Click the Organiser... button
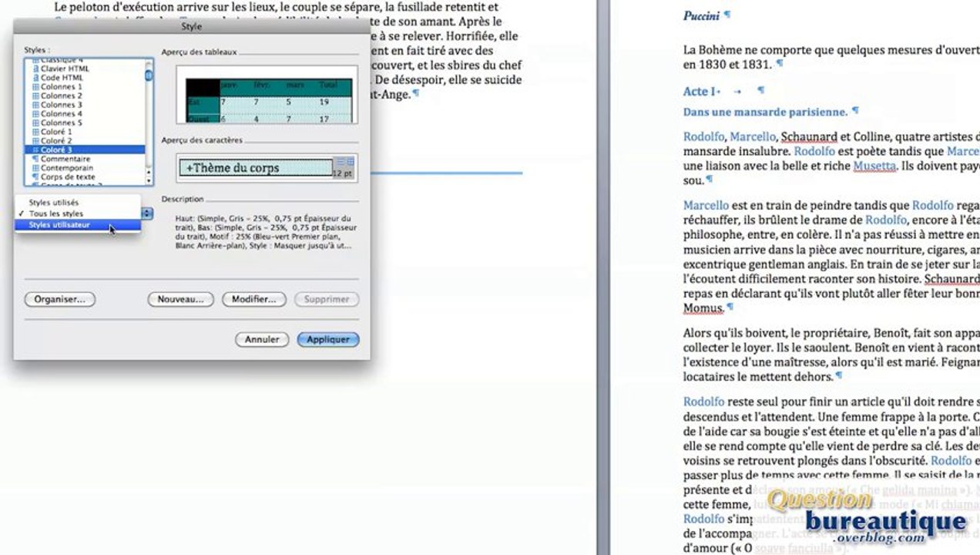This screenshot has width=980, height=555. tap(59, 299)
